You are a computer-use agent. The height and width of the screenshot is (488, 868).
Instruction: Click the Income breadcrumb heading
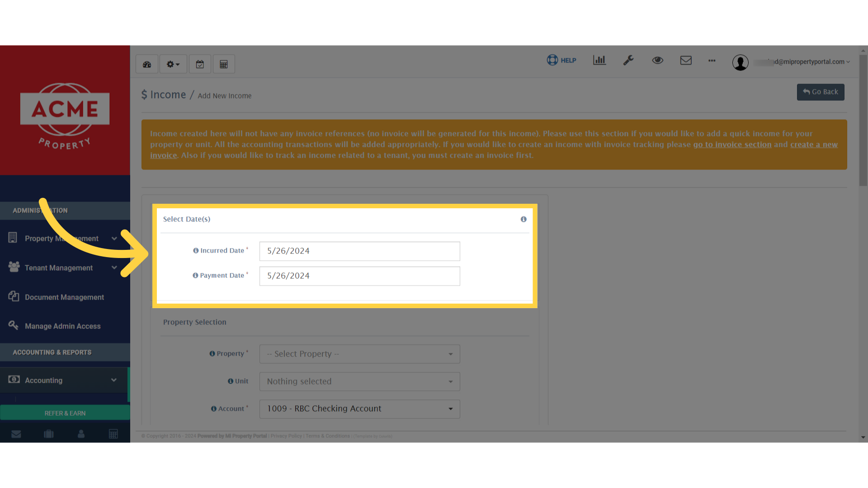164,94
